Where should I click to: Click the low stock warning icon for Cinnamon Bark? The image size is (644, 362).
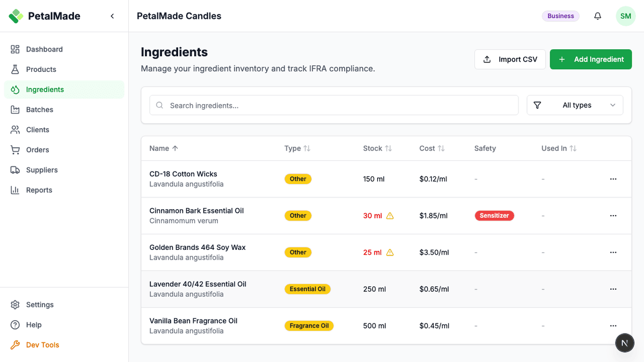pyautogui.click(x=390, y=216)
